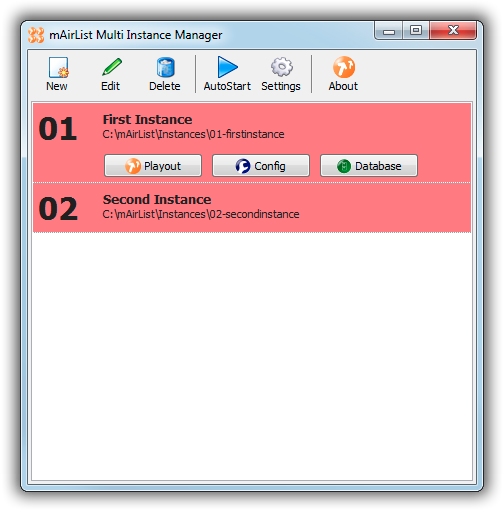Open the window menu via mAirList title icon

[x=36, y=35]
